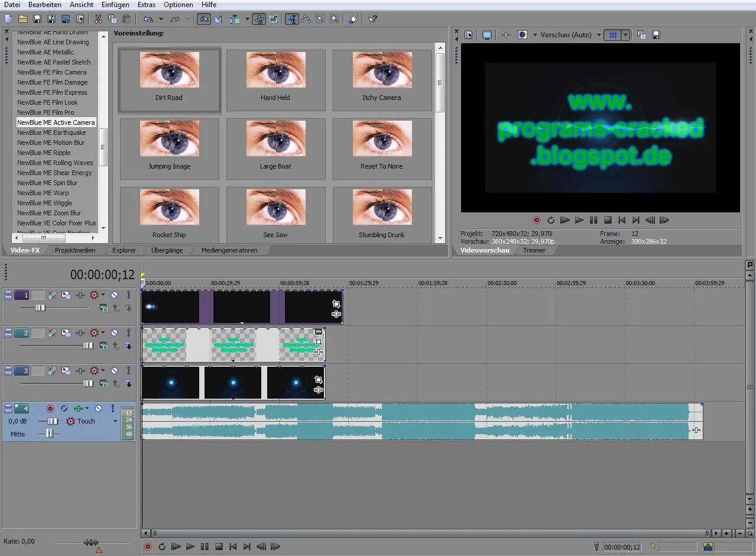Click the automation settings gear on track 3

(93, 371)
